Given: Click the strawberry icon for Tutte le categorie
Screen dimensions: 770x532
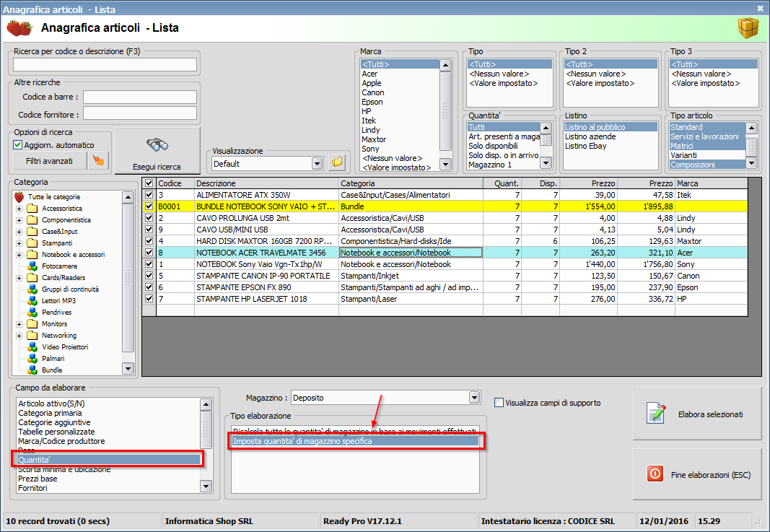Looking at the screenshot, I should tap(19, 197).
